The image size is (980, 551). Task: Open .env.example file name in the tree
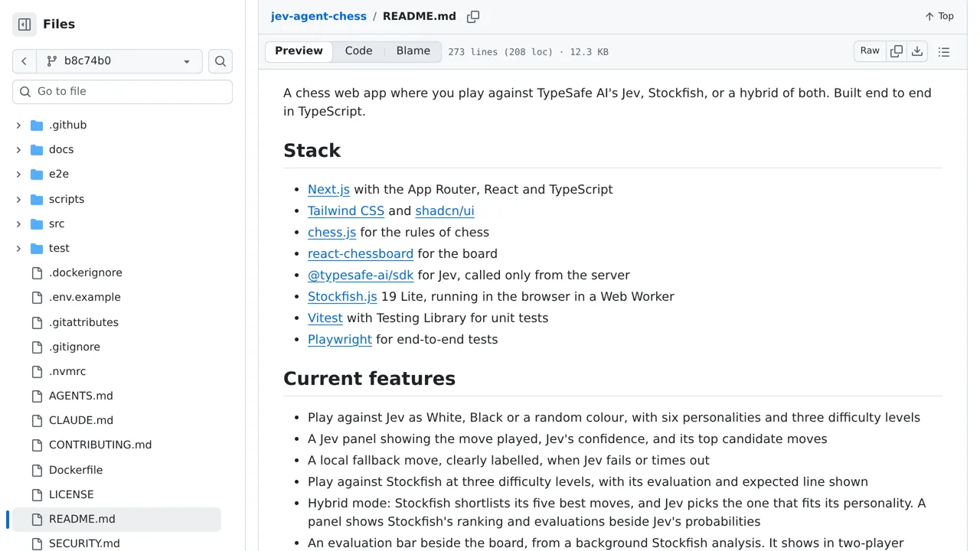point(85,298)
